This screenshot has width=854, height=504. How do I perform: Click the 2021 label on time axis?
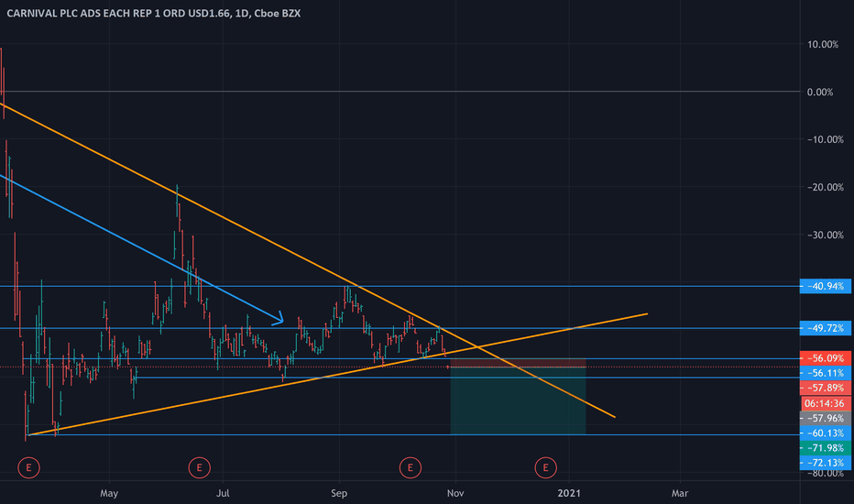569,493
